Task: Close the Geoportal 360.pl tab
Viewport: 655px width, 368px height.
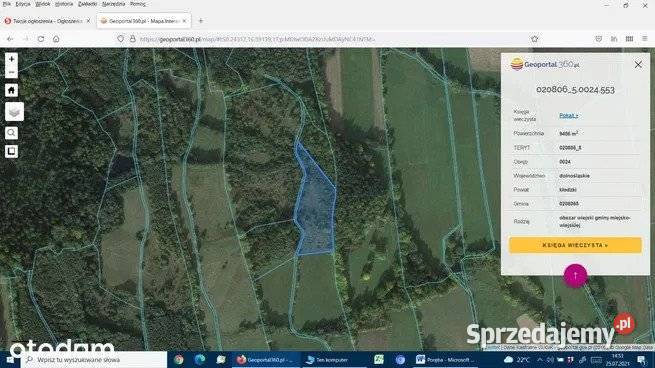Action: coord(184,21)
